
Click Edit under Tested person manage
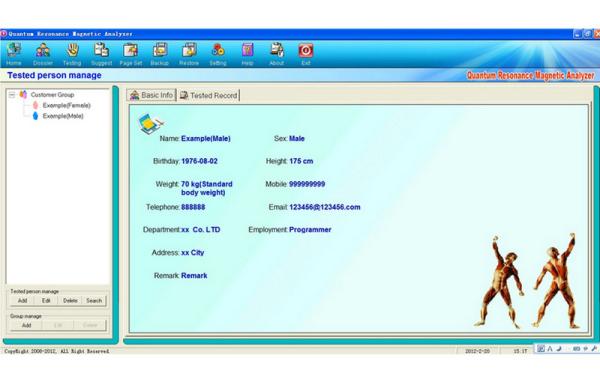pos(46,301)
